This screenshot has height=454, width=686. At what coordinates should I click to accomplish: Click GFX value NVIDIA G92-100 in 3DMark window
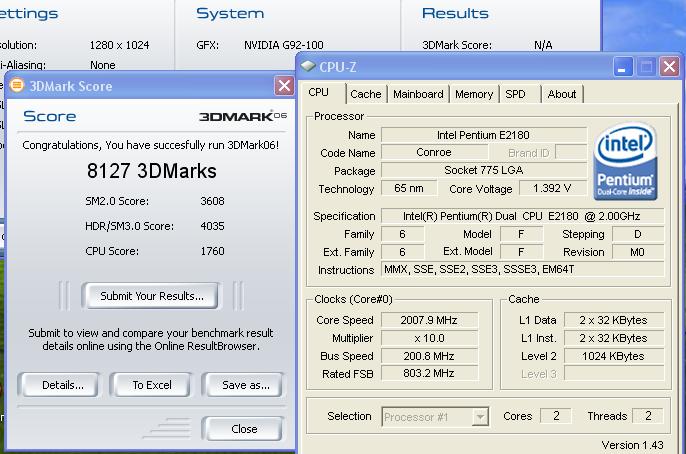click(x=284, y=45)
